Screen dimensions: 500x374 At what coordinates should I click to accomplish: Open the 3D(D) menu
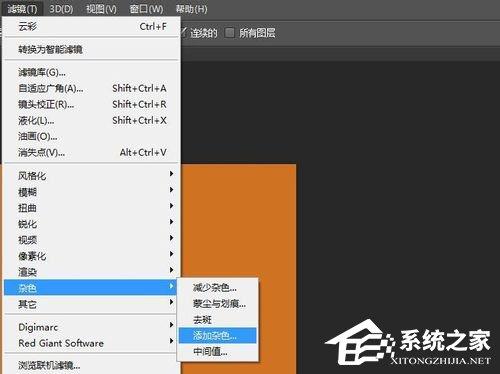pyautogui.click(x=61, y=8)
